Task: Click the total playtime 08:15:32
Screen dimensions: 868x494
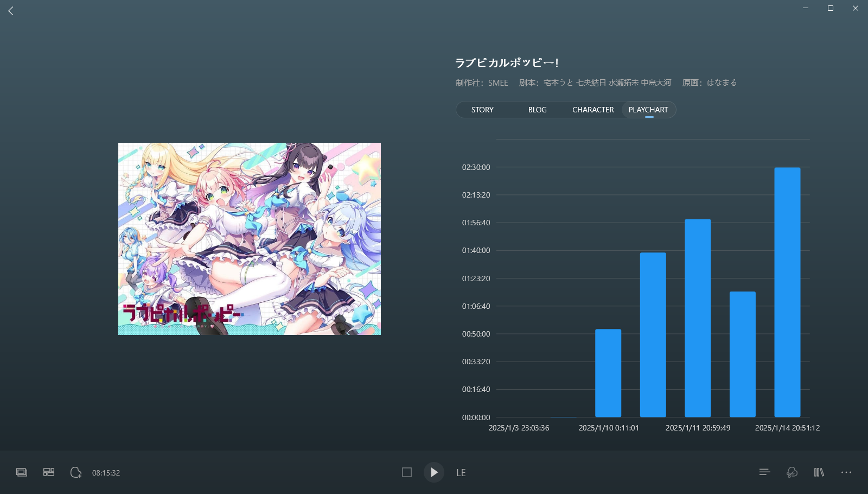Action: pyautogui.click(x=106, y=473)
